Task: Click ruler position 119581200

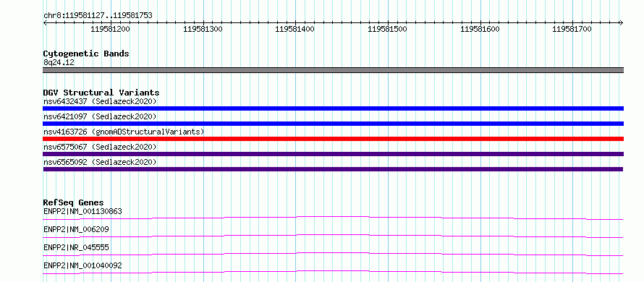Action: click(110, 29)
